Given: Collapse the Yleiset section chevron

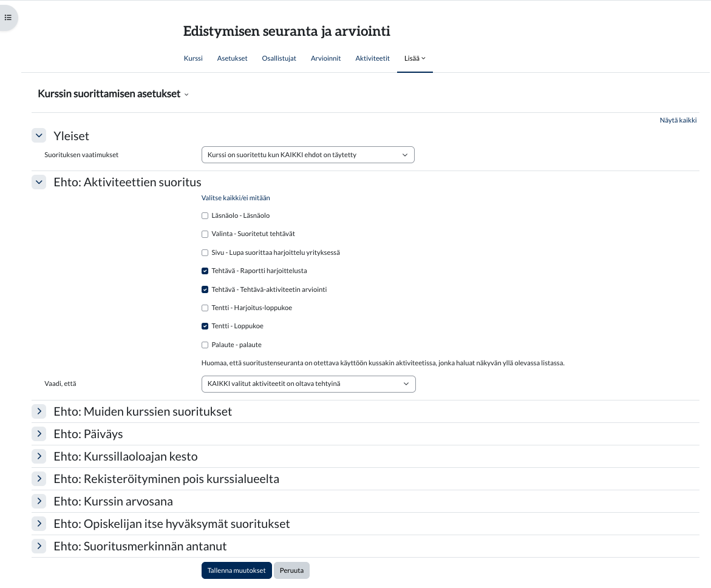Looking at the screenshot, I should 39,136.
